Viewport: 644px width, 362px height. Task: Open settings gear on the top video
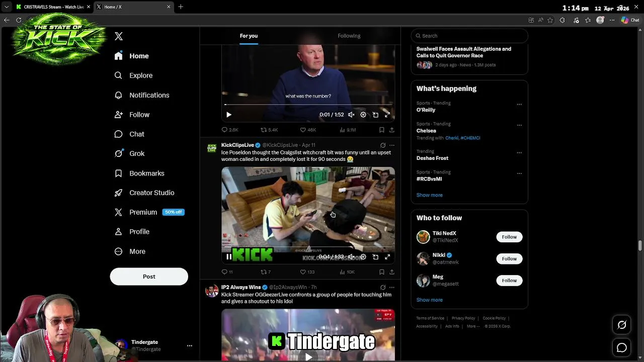[363, 115]
